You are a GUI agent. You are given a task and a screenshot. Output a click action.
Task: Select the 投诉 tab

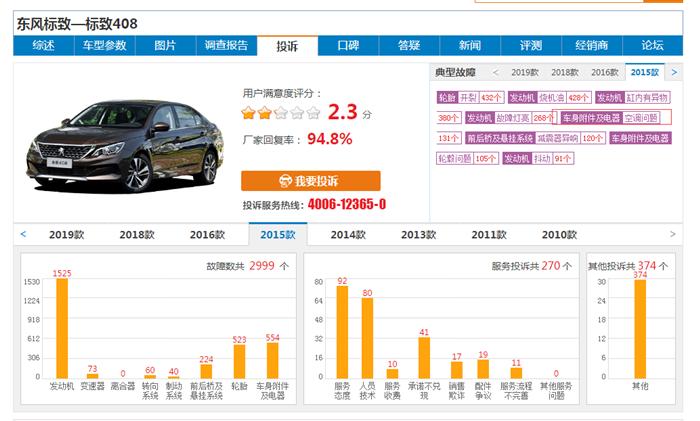[287, 46]
